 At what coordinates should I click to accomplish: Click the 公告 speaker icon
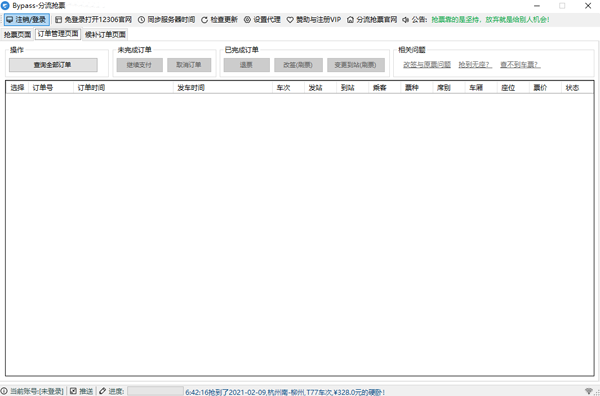406,20
